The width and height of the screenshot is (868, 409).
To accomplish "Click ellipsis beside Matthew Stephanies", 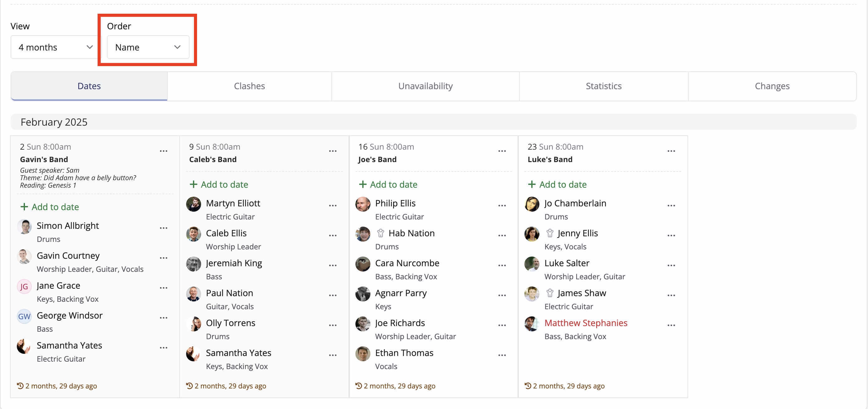I will tap(671, 325).
